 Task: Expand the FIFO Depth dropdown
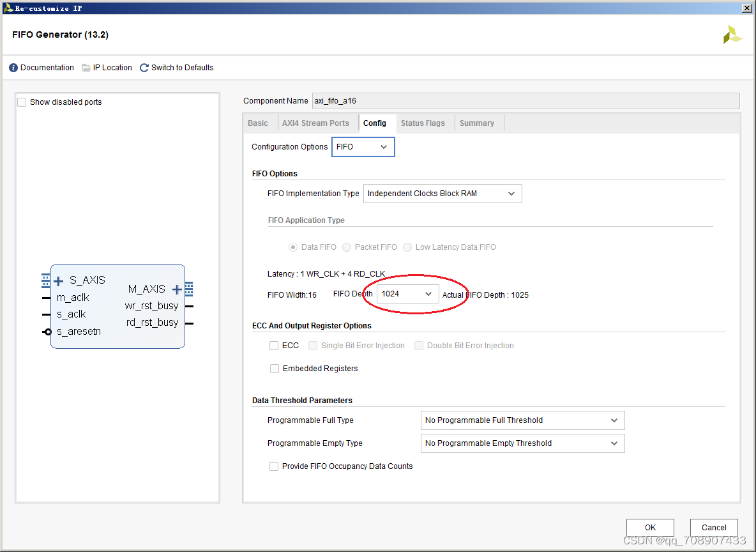pyautogui.click(x=407, y=294)
